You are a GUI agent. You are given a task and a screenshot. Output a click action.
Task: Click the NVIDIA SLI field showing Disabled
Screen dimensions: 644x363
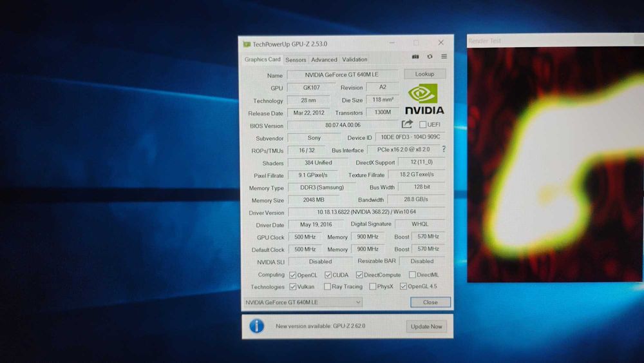pos(320,262)
